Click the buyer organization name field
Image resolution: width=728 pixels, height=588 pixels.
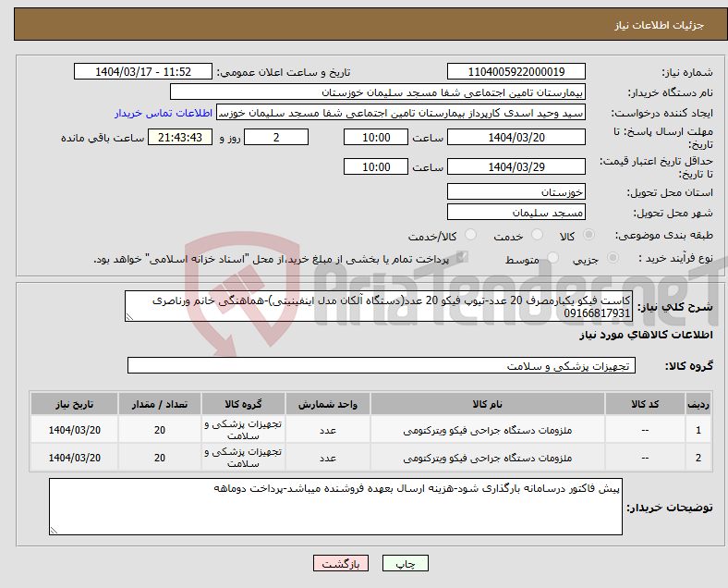click(378, 92)
